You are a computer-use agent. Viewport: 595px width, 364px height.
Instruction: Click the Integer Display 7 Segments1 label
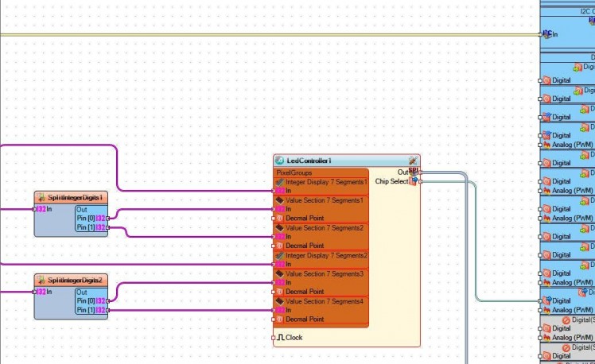(x=326, y=182)
